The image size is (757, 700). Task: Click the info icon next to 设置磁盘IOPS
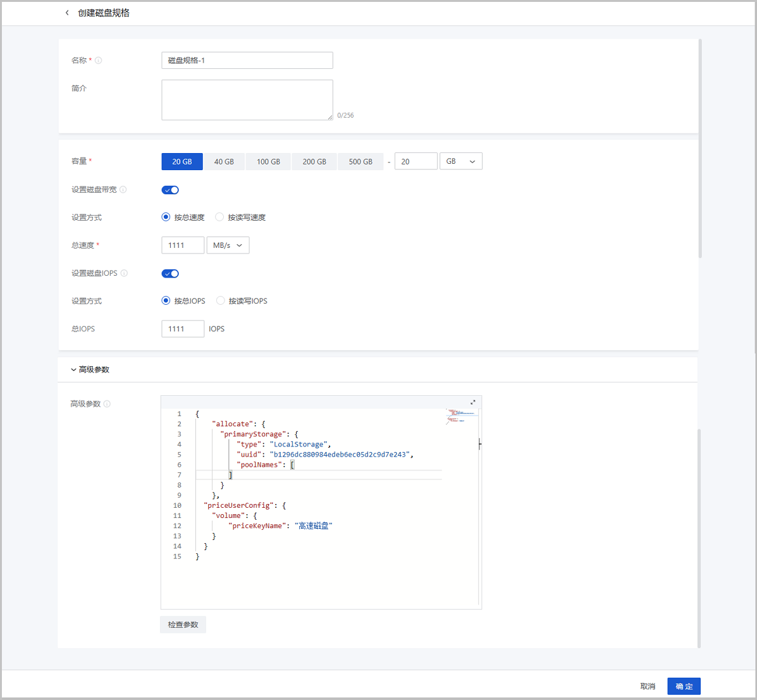(124, 273)
